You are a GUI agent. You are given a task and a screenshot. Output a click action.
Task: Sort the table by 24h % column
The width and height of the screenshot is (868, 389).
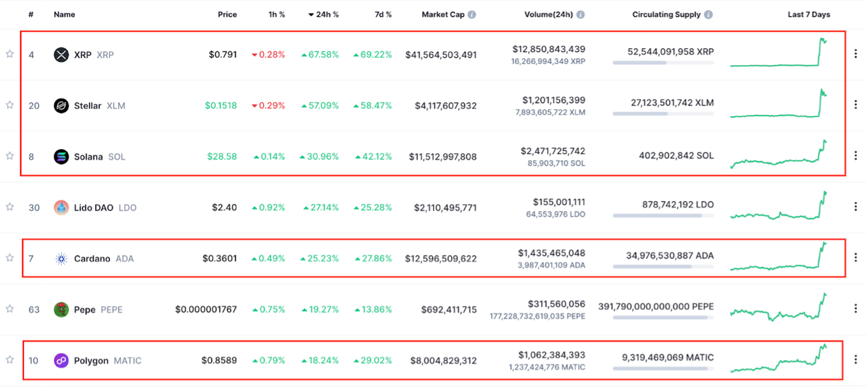tap(324, 14)
